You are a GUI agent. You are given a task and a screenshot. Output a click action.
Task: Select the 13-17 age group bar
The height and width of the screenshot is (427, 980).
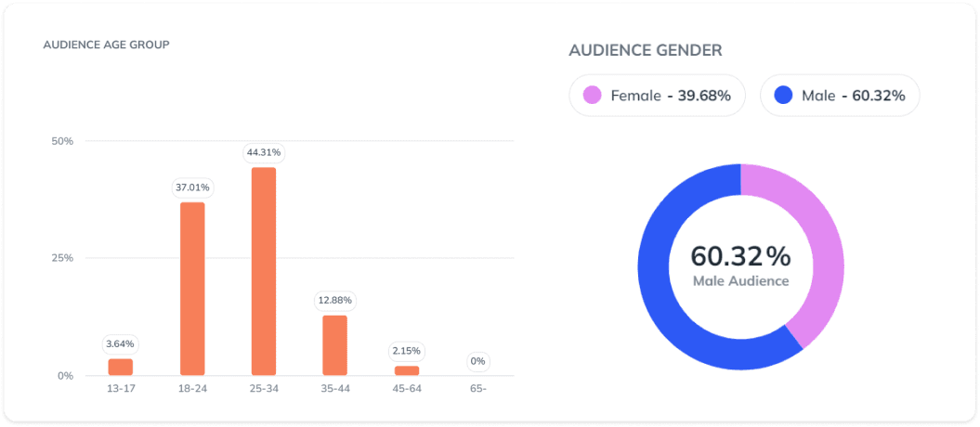(x=121, y=367)
